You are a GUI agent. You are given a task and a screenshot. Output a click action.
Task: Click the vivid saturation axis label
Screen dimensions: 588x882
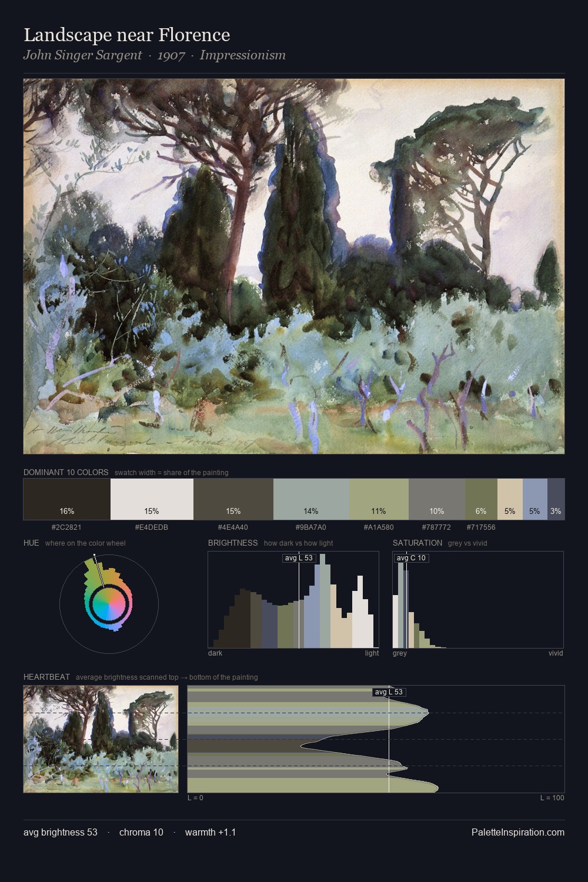556,653
